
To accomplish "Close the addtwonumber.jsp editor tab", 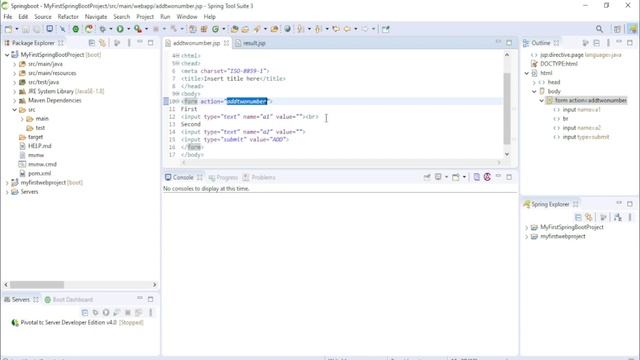I will 226,43.
